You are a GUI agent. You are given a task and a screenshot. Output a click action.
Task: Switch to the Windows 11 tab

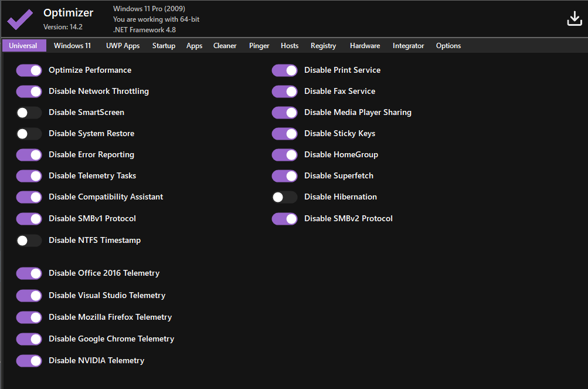point(72,45)
